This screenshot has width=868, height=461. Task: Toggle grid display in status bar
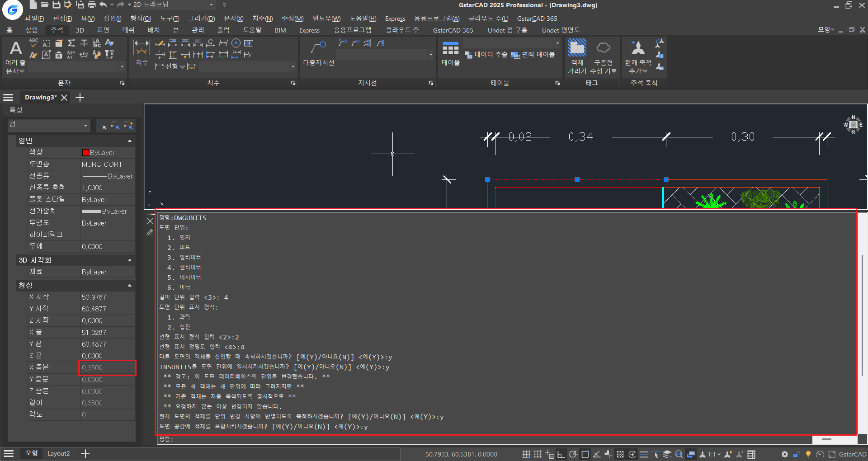point(538,454)
